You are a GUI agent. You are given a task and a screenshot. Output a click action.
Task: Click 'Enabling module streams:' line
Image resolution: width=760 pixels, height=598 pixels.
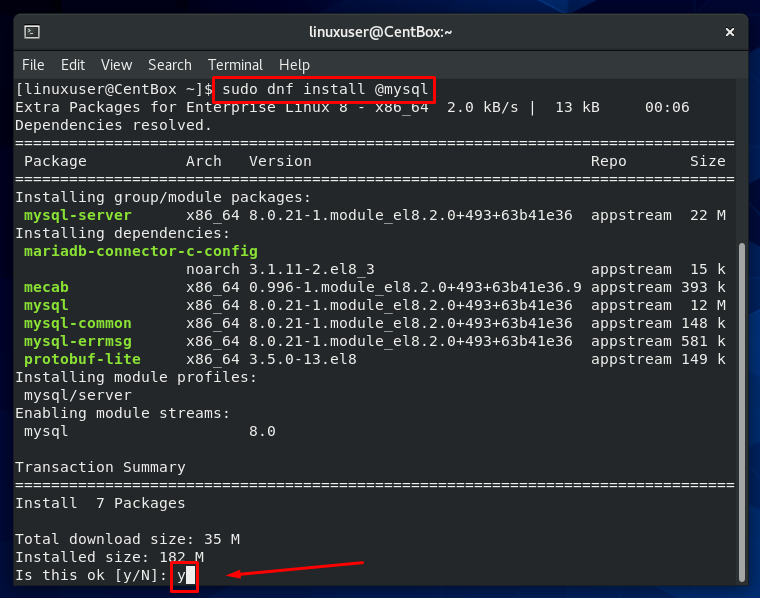click(123, 413)
